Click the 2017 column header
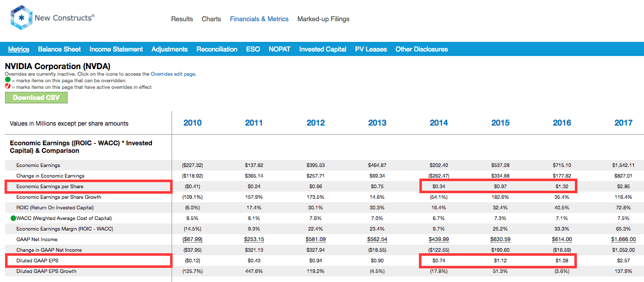The image size is (644, 282). click(623, 123)
